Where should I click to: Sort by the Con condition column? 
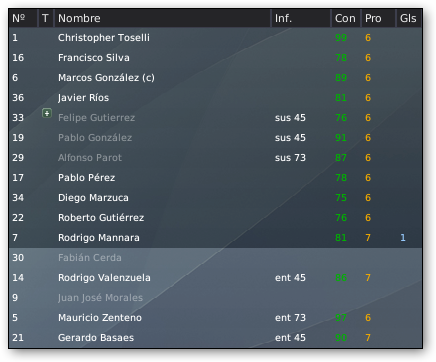[x=346, y=18]
